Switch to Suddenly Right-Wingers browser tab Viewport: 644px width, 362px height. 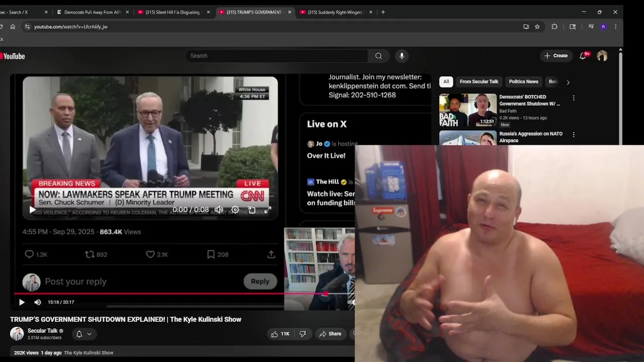point(335,12)
